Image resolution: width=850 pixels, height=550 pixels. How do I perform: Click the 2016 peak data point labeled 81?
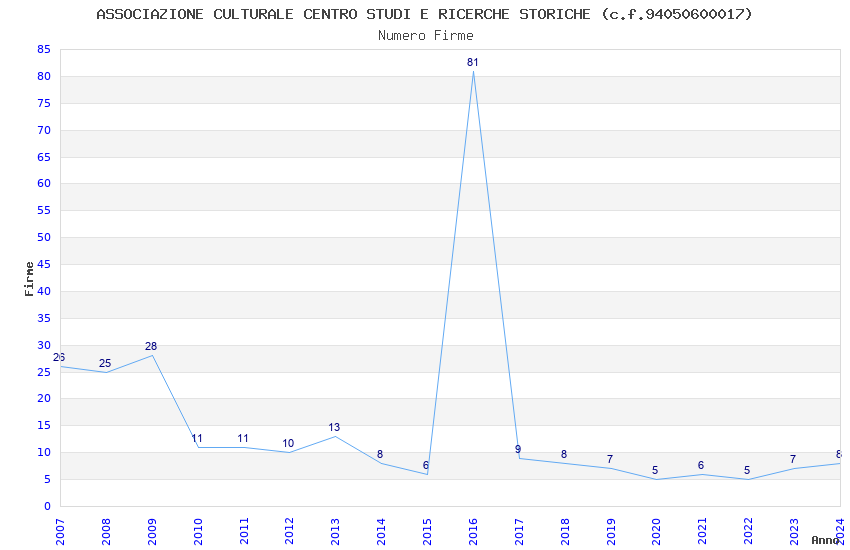tap(473, 71)
